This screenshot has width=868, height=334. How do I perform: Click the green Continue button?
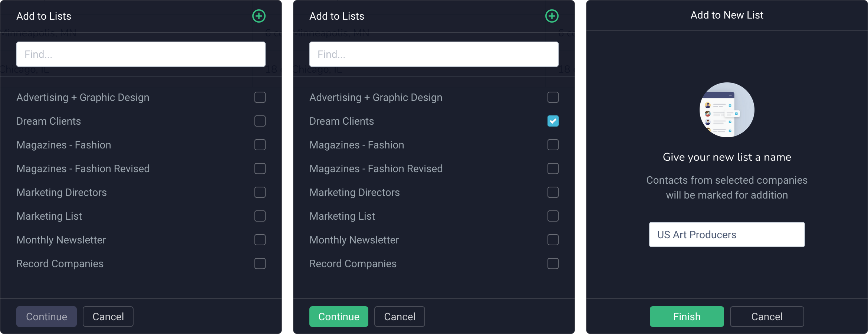(339, 317)
